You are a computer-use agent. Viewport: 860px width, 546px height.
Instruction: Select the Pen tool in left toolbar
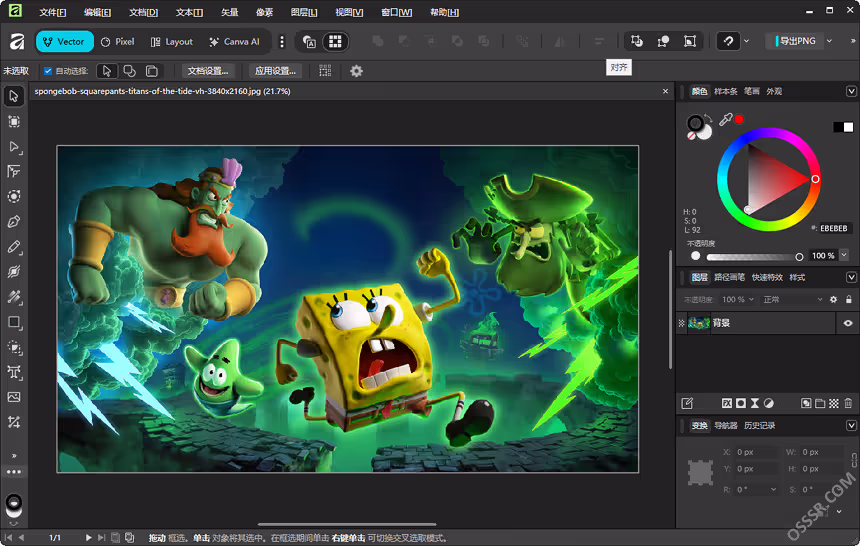[14, 222]
